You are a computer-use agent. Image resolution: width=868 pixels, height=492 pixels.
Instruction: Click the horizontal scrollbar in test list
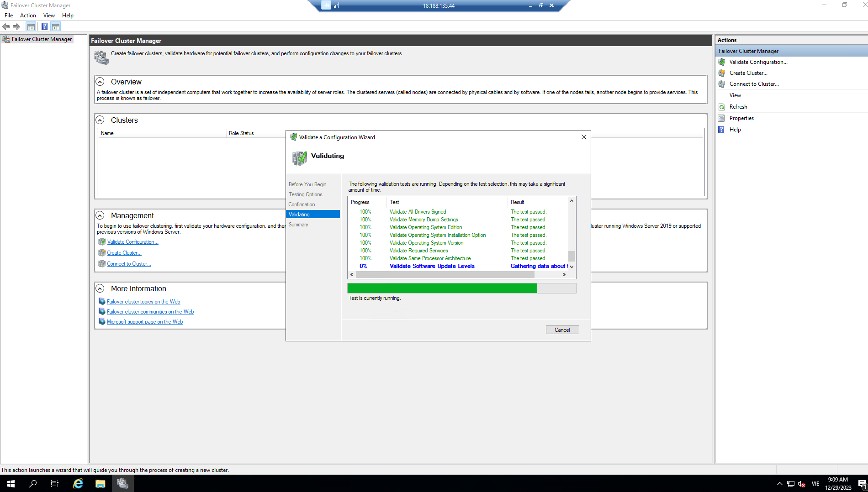point(445,275)
